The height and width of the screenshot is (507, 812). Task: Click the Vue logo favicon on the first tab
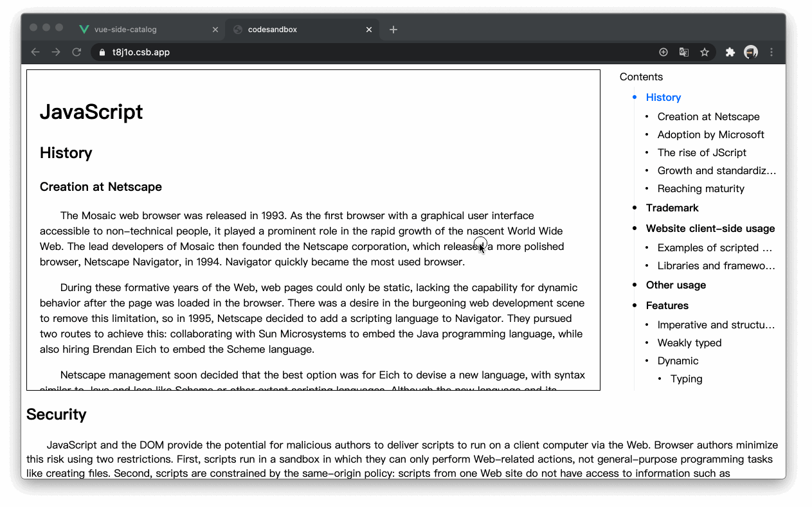(84, 30)
